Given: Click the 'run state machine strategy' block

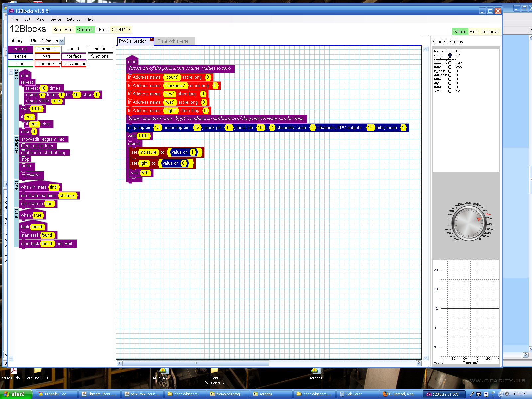Looking at the screenshot, I should click(49, 196).
